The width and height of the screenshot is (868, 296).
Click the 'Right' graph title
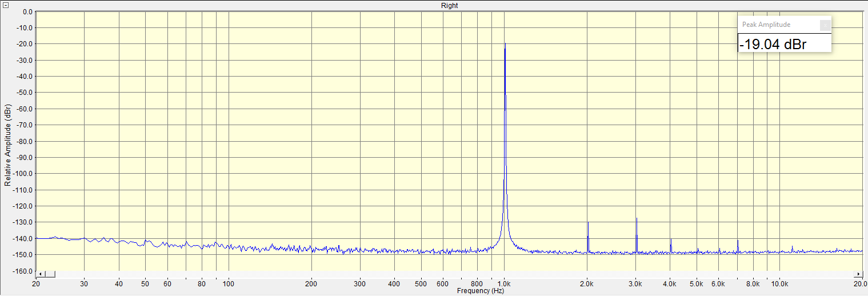coord(449,5)
